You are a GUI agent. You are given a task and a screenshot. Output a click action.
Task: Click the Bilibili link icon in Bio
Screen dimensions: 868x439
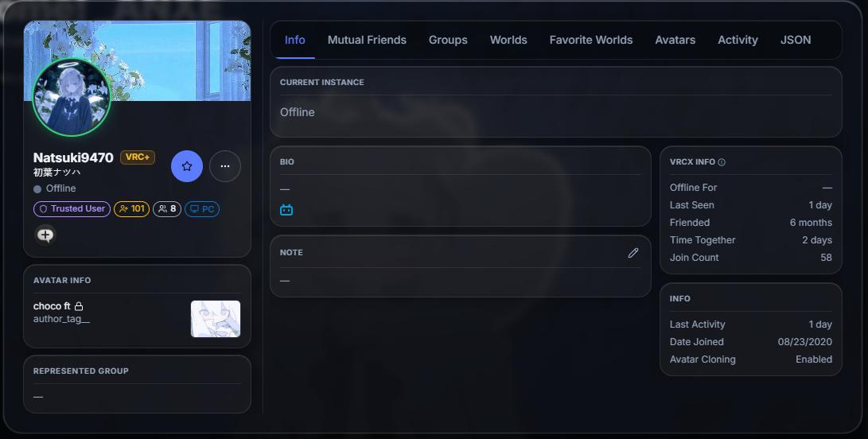pos(286,210)
